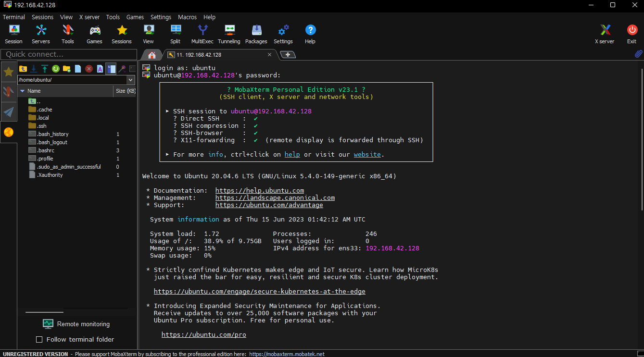Open the secure-kubernetes-at-the-edge link

pos(260,291)
